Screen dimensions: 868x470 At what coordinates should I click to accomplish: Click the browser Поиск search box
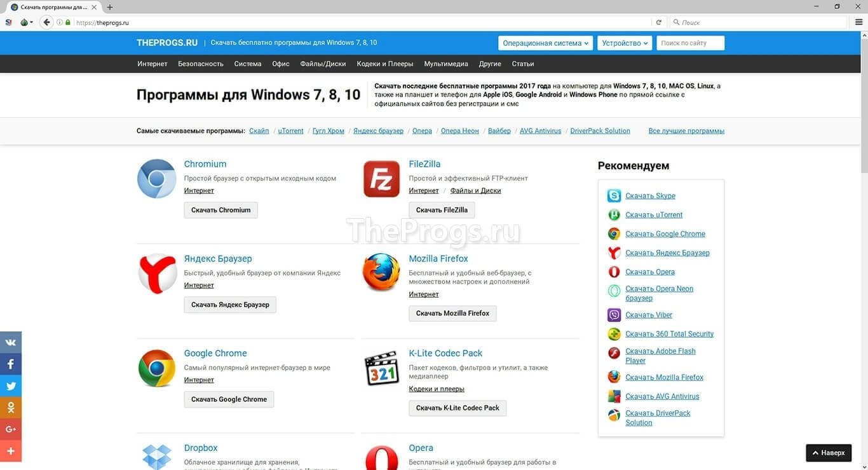[x=758, y=22]
